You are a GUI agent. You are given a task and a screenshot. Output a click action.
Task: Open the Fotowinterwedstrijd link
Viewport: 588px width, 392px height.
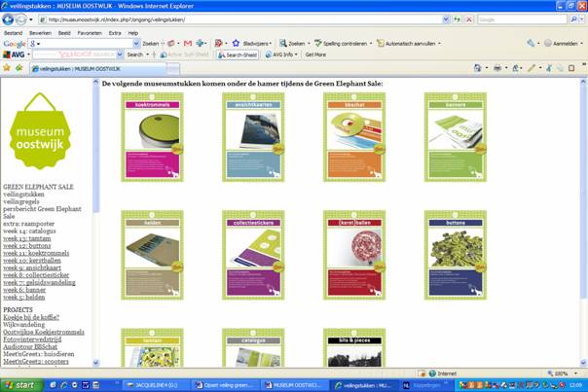pyautogui.click(x=32, y=339)
